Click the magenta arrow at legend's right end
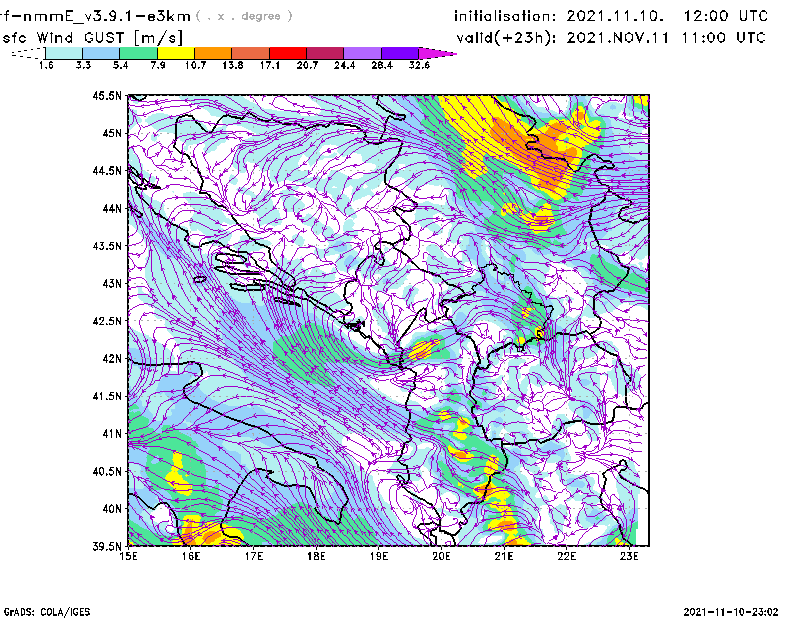 [x=437, y=53]
